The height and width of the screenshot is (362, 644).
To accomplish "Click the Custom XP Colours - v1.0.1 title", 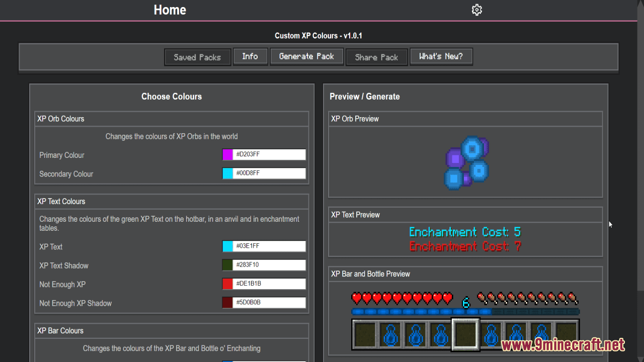I will (x=318, y=36).
